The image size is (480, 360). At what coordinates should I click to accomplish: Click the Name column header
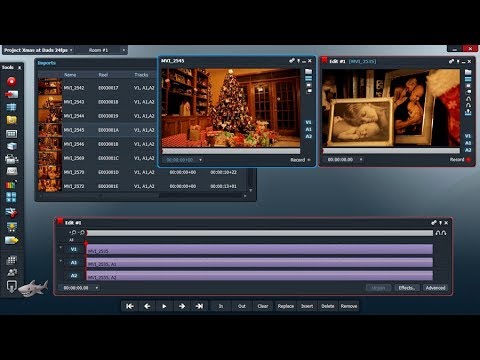[70, 75]
